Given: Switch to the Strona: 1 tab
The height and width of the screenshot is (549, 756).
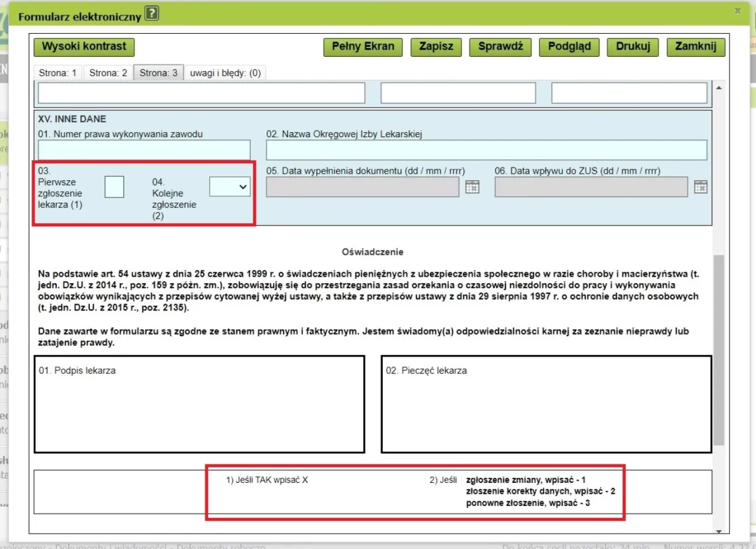Looking at the screenshot, I should [x=57, y=72].
